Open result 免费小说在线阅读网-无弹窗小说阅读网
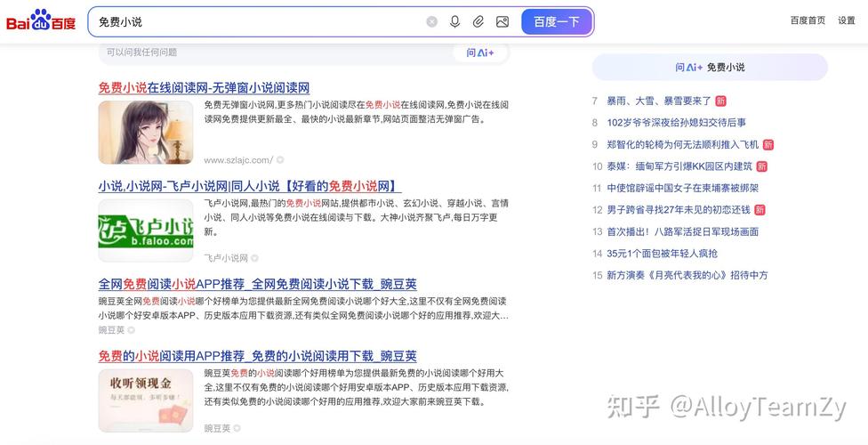Viewport: 868px width, 445px height. pos(204,87)
